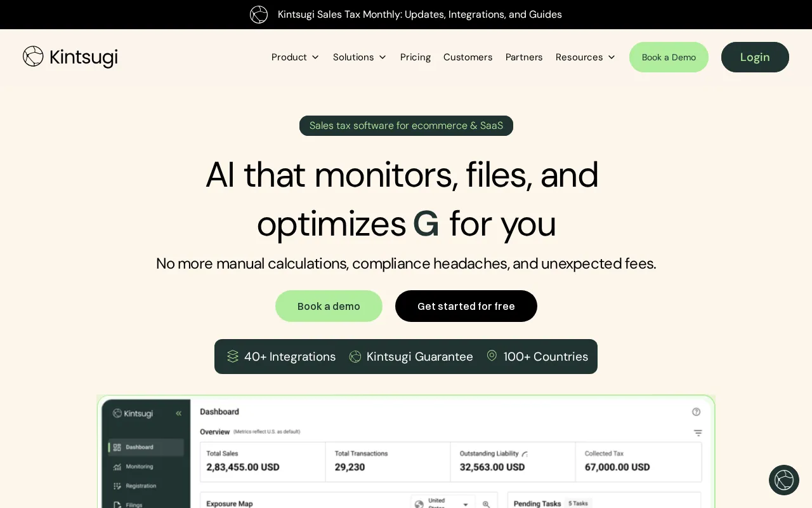Open the Product menu
The height and width of the screenshot is (508, 812).
coord(289,57)
